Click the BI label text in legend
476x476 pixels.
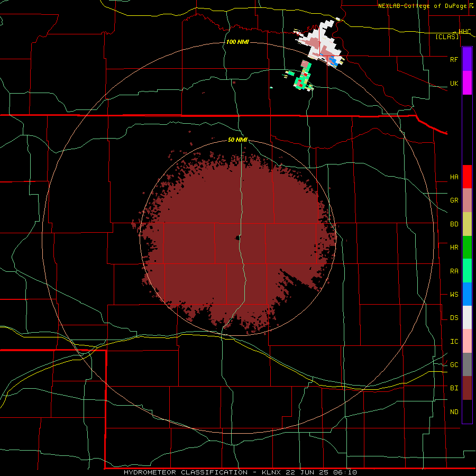click(x=454, y=388)
